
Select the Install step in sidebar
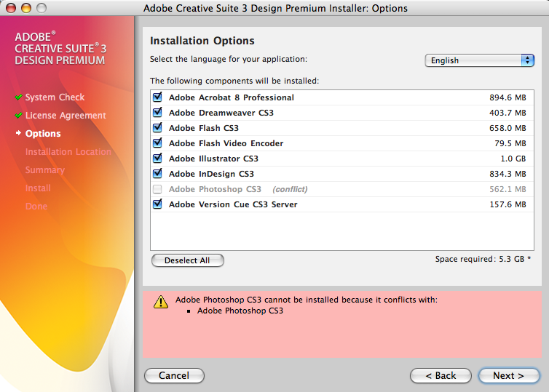click(x=38, y=188)
